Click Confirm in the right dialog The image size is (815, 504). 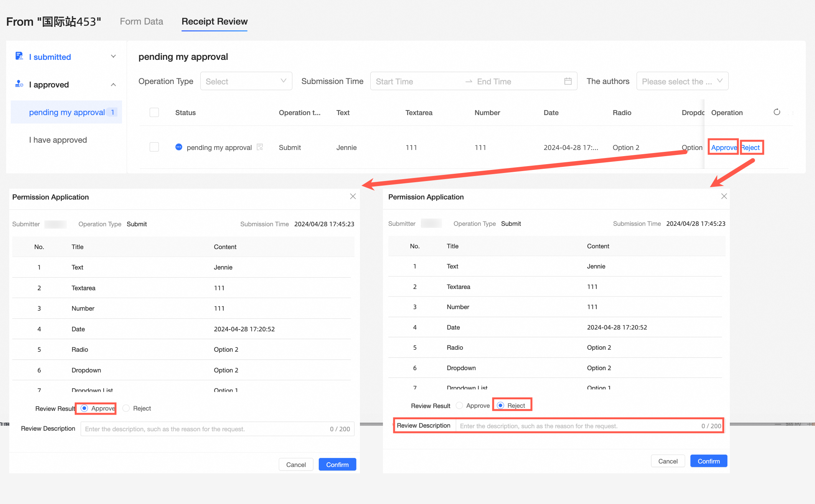click(708, 461)
